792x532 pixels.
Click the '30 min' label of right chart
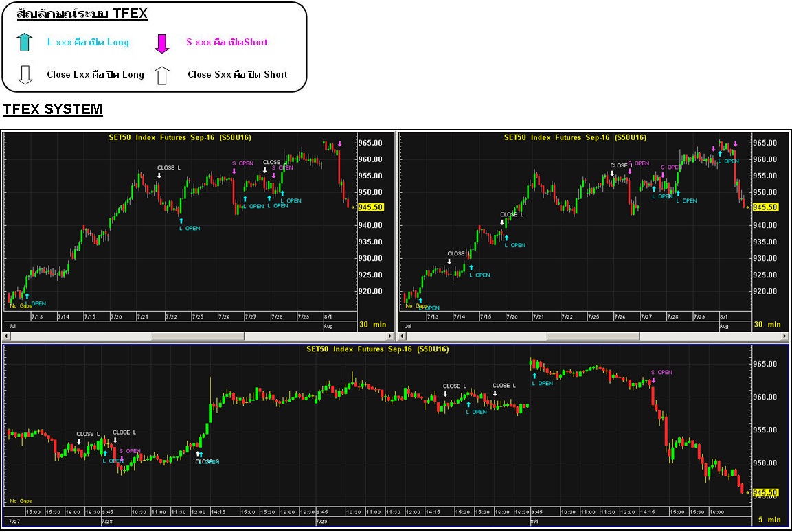[767, 325]
